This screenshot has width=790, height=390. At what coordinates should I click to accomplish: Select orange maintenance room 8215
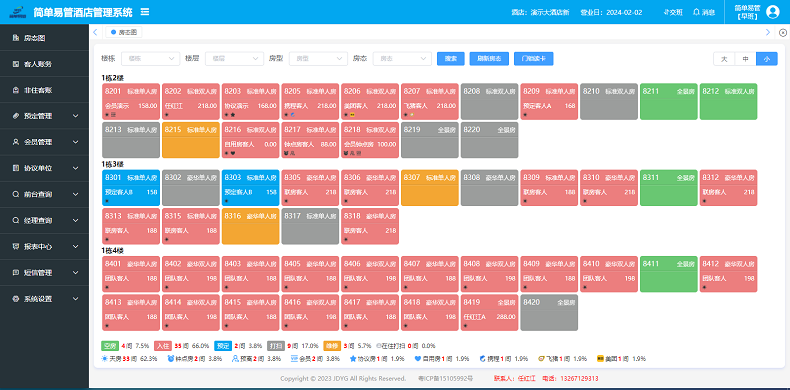click(x=190, y=140)
